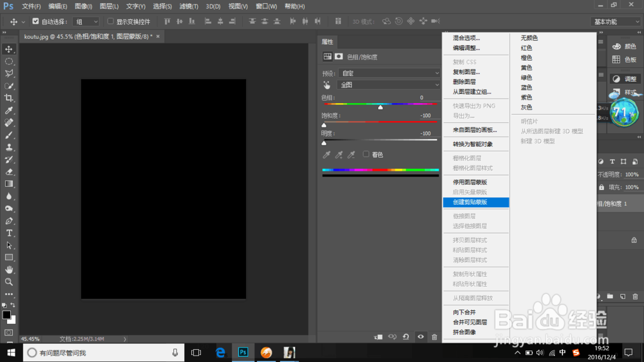Select the Zoom tool
The height and width of the screenshot is (362, 644).
(x=8, y=282)
